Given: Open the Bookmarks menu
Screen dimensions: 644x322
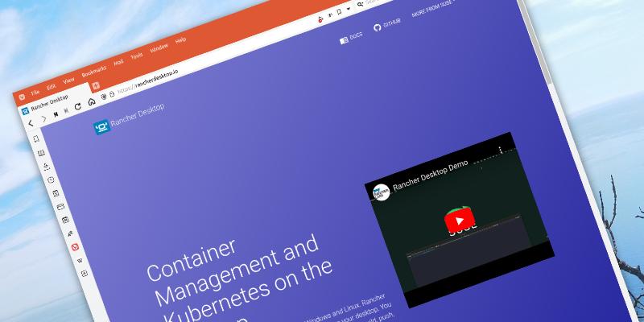Looking at the screenshot, I should tap(93, 72).
